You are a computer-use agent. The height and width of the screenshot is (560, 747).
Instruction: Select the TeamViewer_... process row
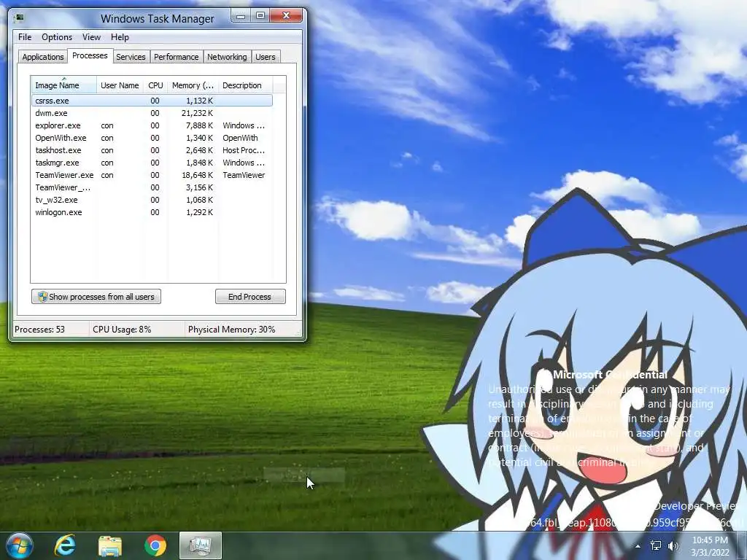[x=152, y=187]
